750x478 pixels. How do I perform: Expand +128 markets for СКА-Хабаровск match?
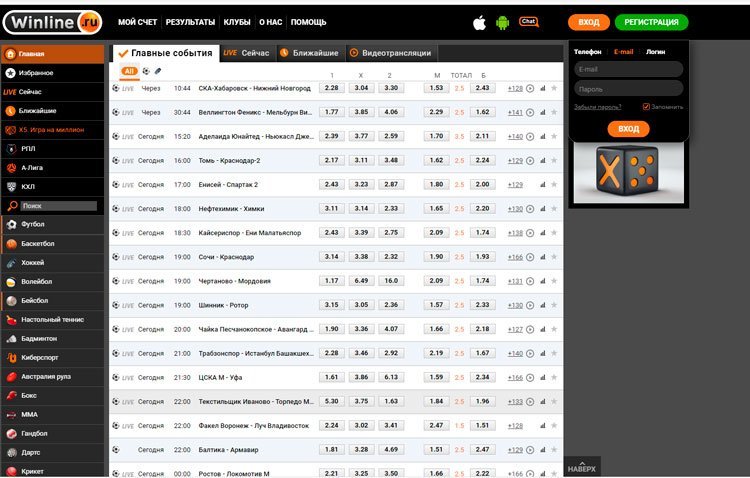point(515,88)
